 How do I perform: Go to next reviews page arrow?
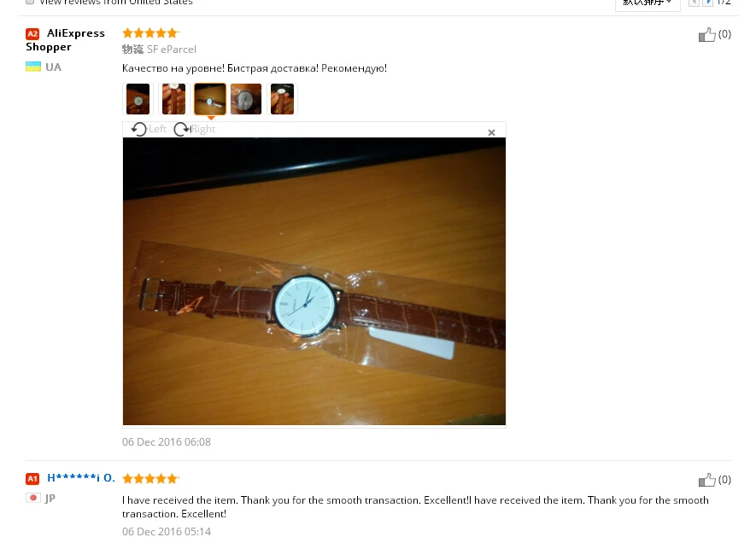(x=707, y=3)
